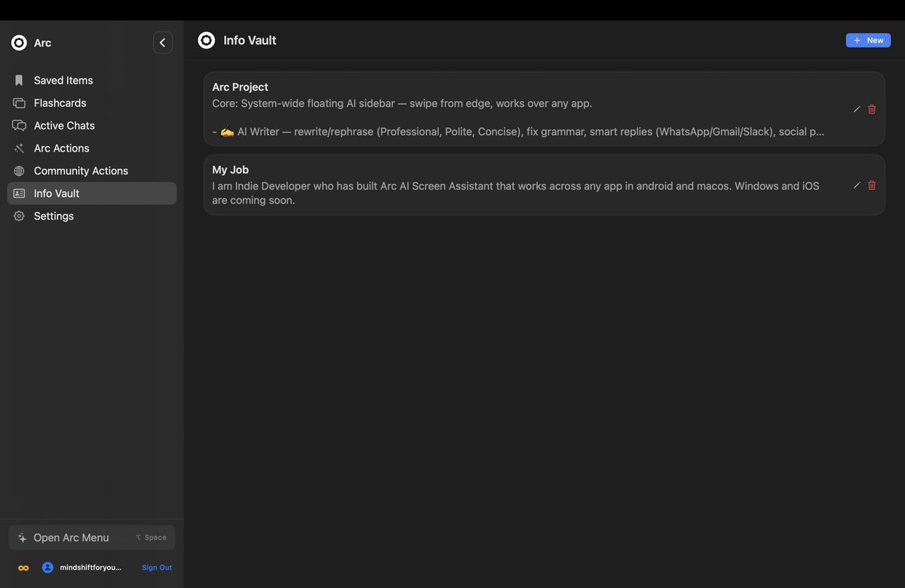Go to Flashcards
Image resolution: width=905 pixels, height=588 pixels.
[92, 103]
